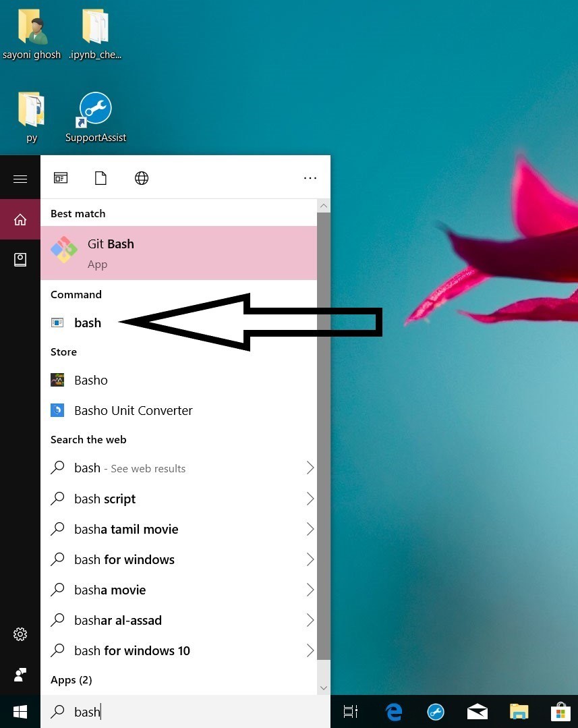This screenshot has height=728, width=578.
Task: Click the Search the web heading
Action: coord(88,440)
